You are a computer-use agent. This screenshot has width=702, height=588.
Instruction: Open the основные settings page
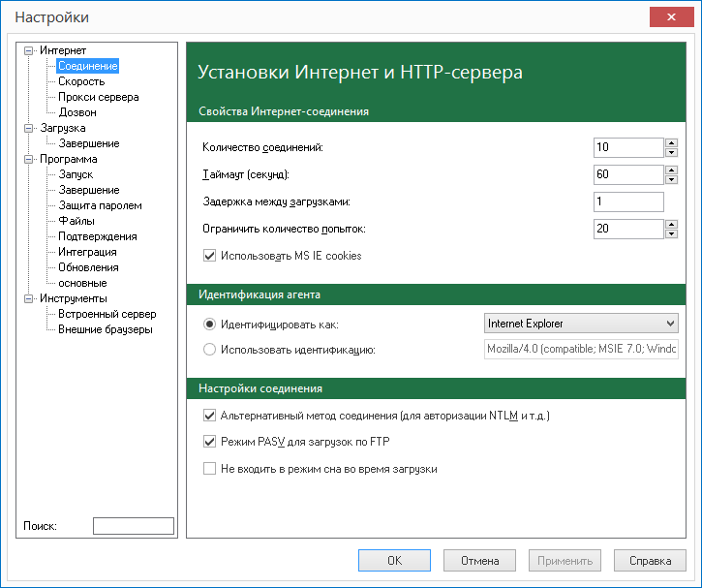(x=82, y=283)
